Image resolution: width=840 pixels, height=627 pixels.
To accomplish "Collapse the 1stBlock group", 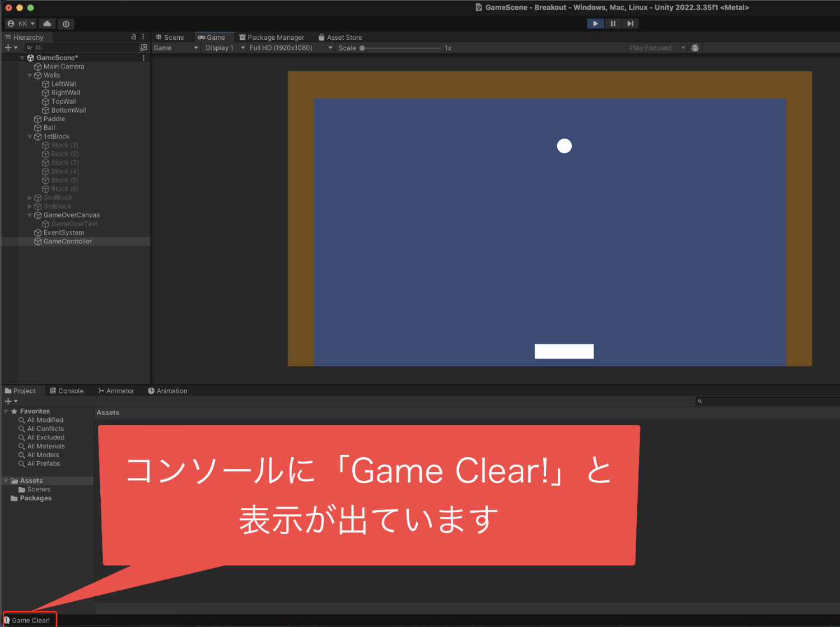I will pos(30,137).
